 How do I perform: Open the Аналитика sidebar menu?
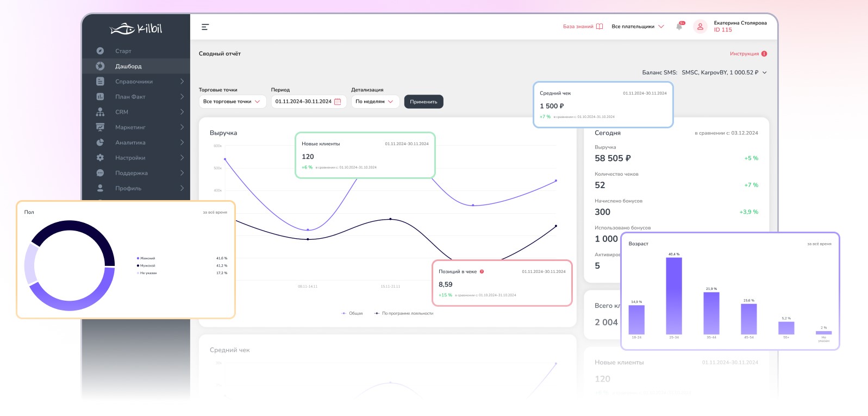(130, 142)
